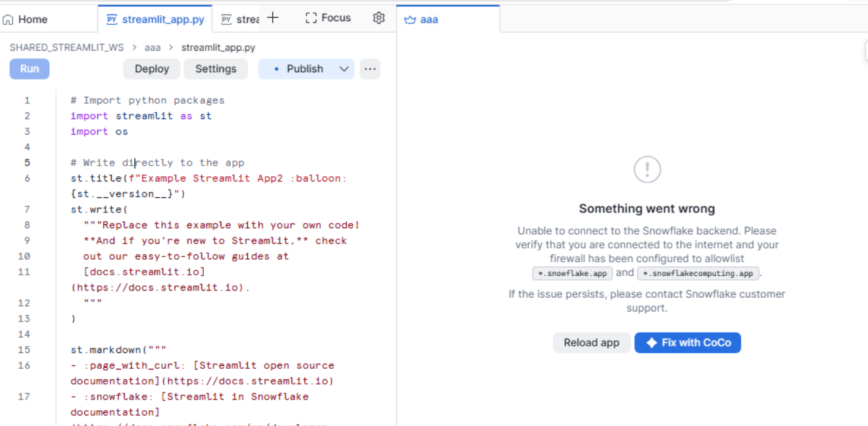Click streamlit_app.py in the breadcrumb
This screenshot has width=868, height=426.
(x=218, y=47)
